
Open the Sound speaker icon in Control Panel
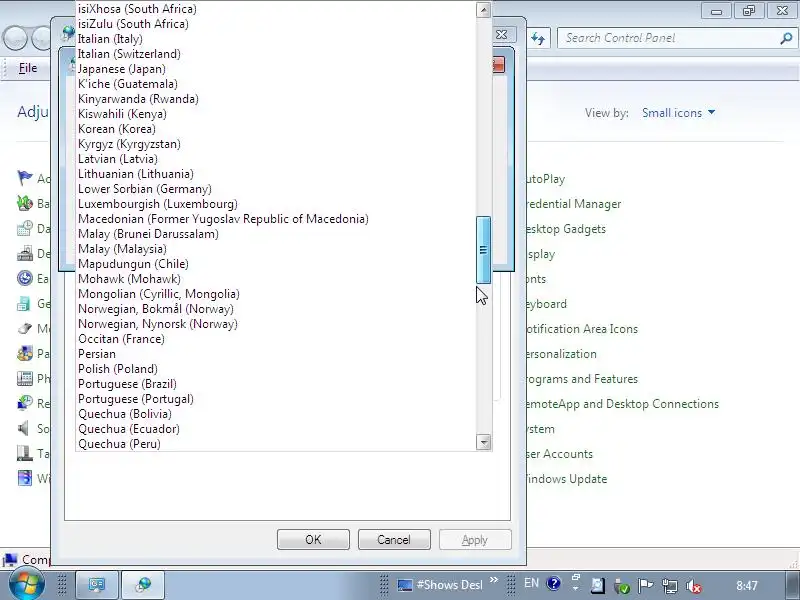click(x=24, y=428)
